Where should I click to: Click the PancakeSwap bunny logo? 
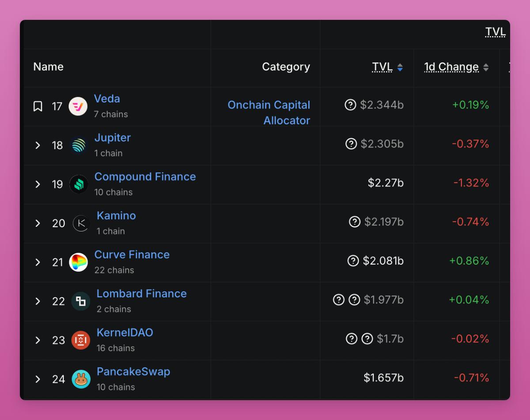coord(81,379)
